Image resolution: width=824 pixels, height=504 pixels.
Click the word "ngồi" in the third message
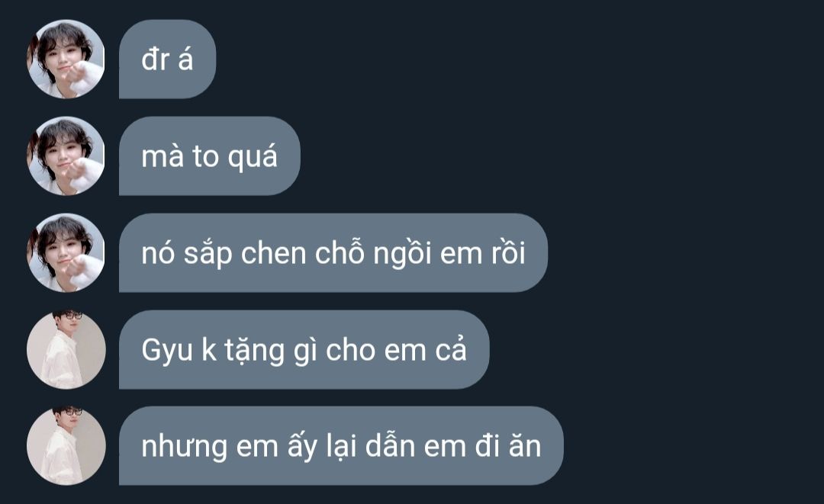point(403,254)
